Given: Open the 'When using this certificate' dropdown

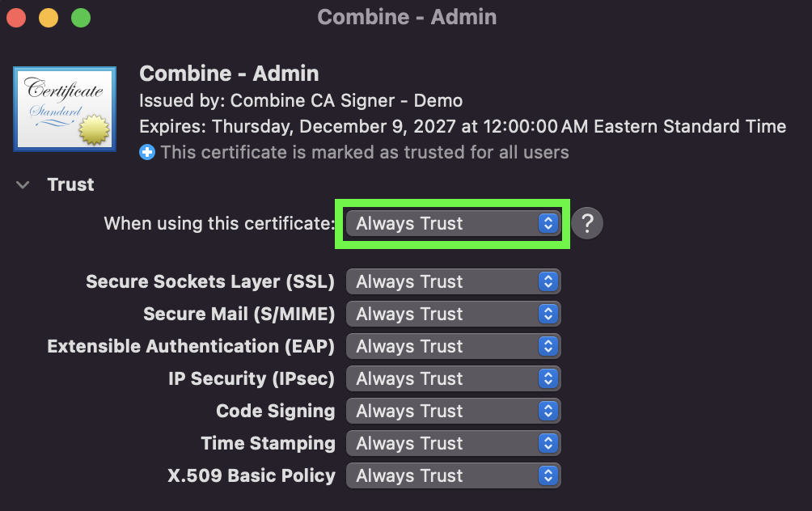Looking at the screenshot, I should coord(453,224).
